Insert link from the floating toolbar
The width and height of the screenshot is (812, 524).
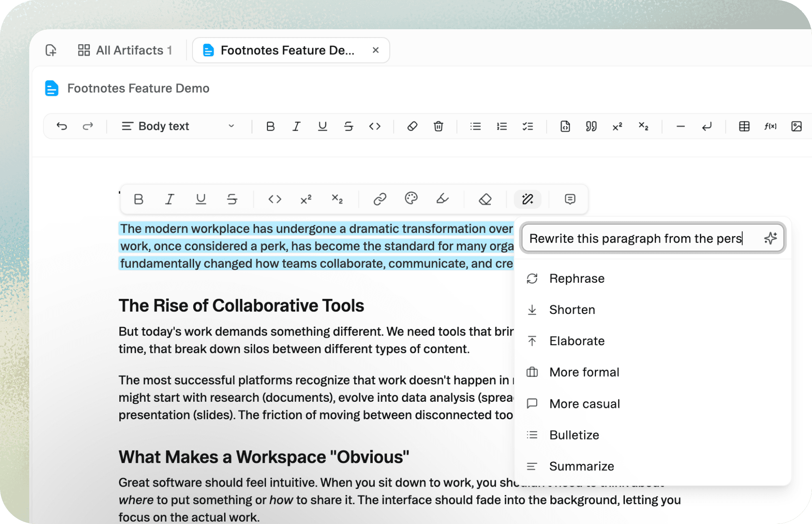pos(380,199)
